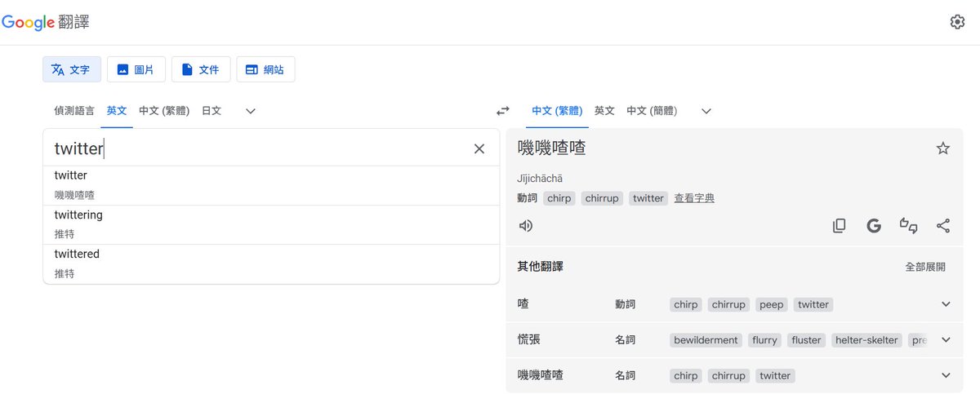980x394 pixels.
Task: Choose 英文 as target language
Action: coord(604,111)
